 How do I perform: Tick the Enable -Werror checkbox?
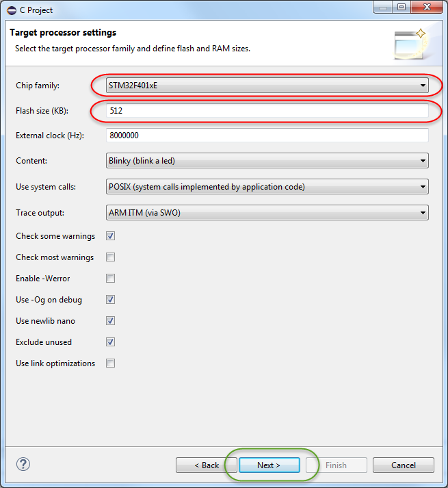click(x=110, y=279)
